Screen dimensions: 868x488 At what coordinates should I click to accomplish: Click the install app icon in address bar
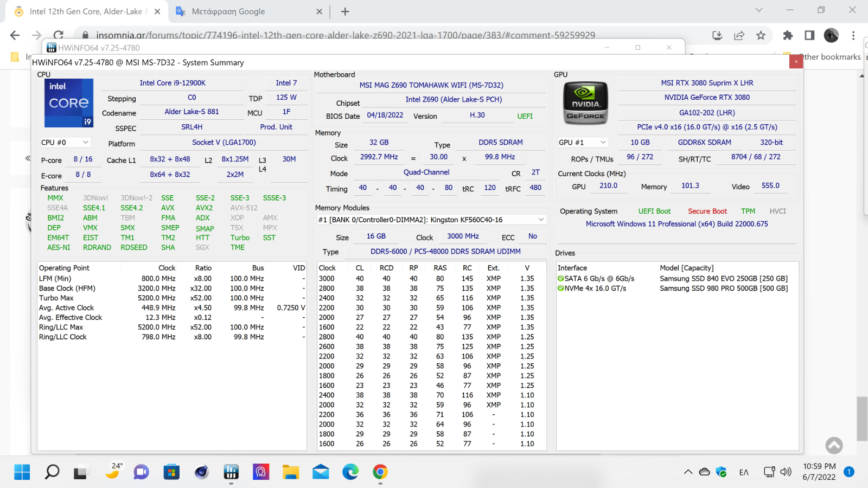click(x=717, y=35)
